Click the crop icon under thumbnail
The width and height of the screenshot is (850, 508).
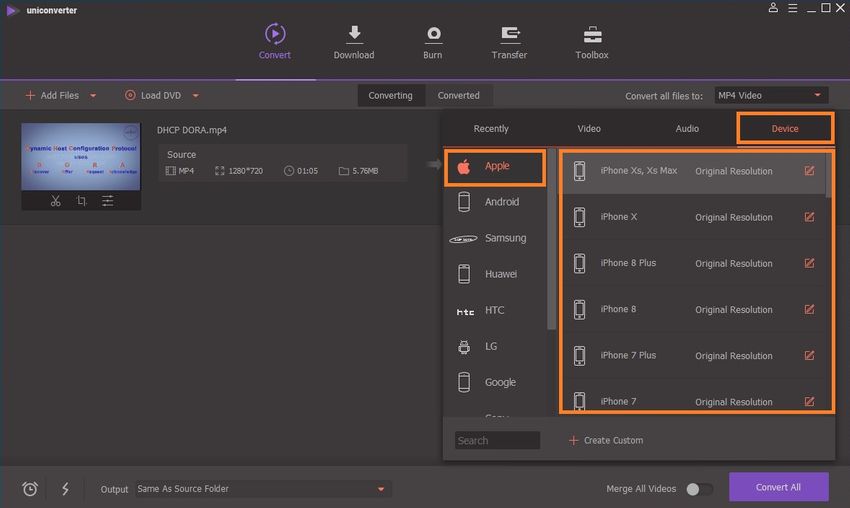pos(81,201)
